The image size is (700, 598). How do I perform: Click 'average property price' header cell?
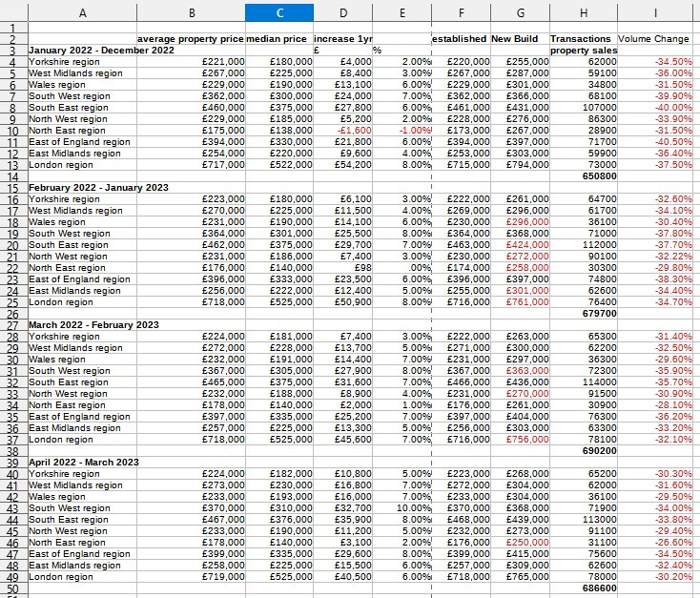191,39
